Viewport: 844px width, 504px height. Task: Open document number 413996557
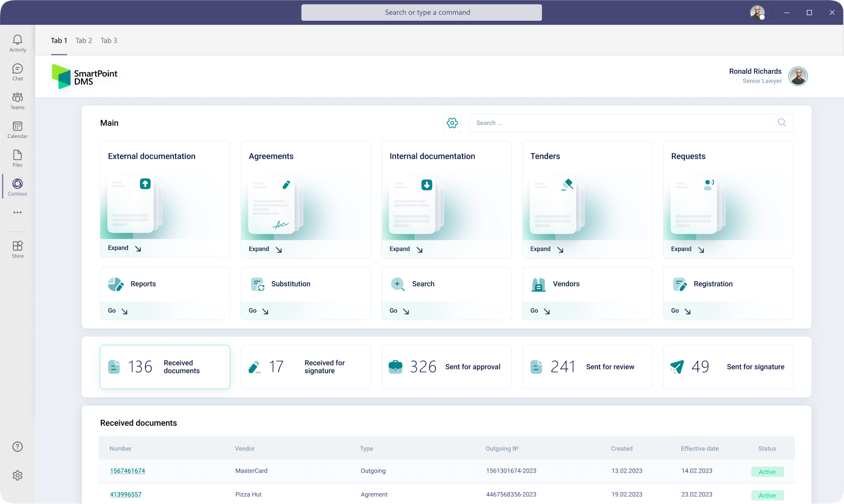(x=125, y=494)
